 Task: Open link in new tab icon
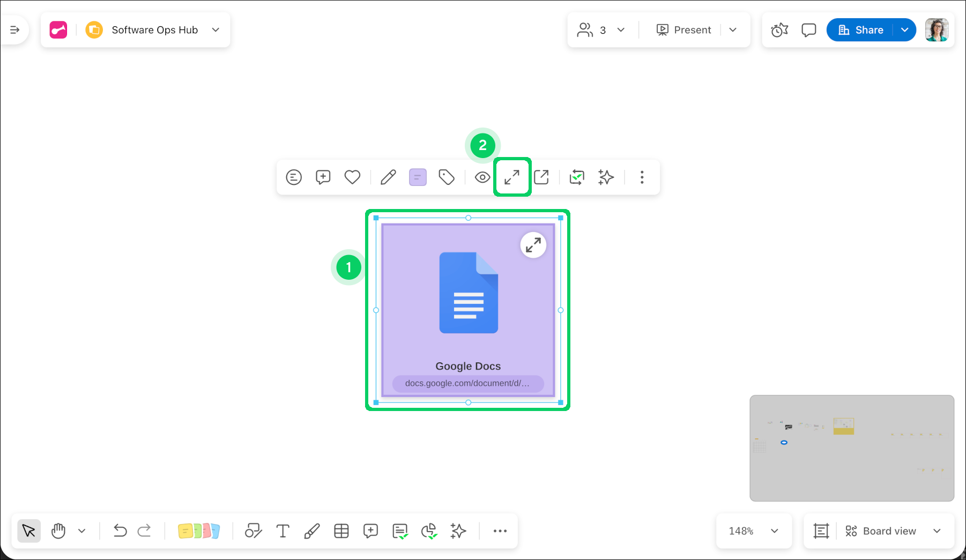coord(541,177)
